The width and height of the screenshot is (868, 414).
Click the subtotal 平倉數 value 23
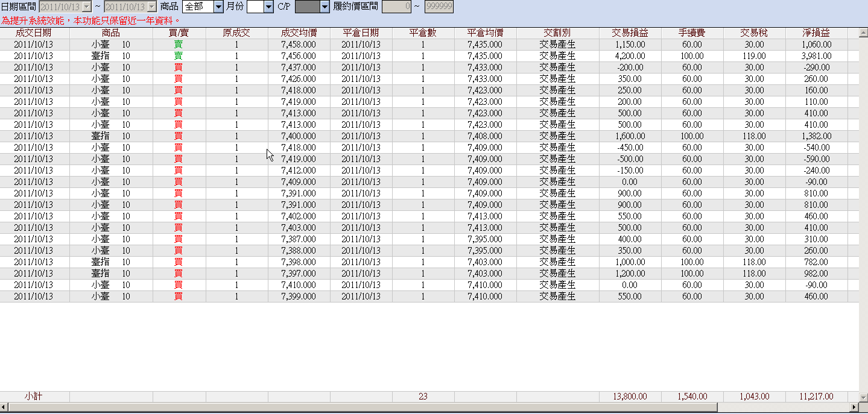pos(423,397)
